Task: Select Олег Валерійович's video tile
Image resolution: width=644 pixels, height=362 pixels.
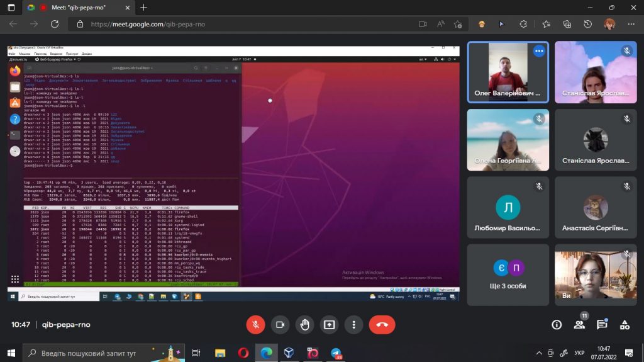Action: [508, 72]
